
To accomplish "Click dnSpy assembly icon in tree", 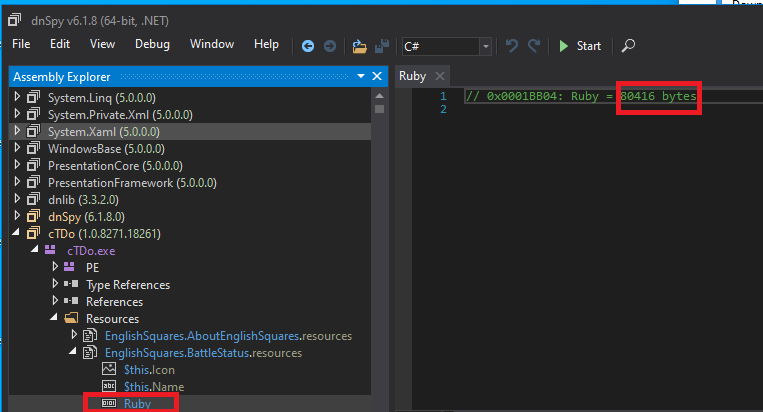I will coord(33,216).
